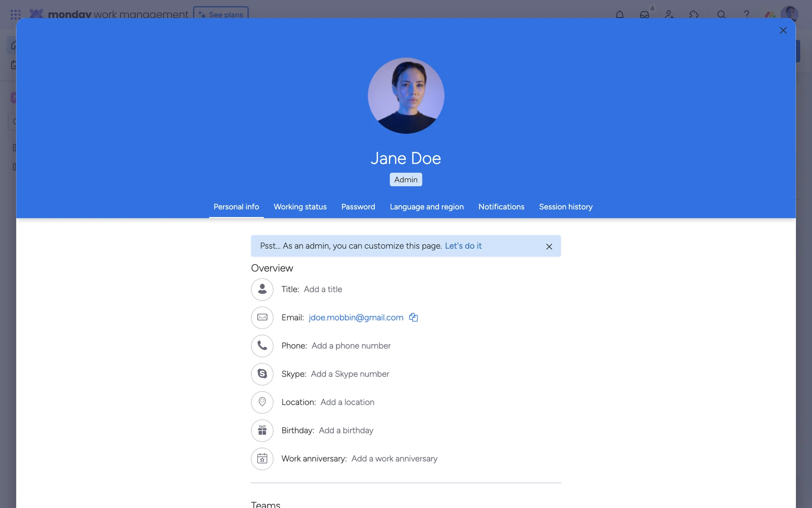The image size is (812, 508).
Task: Click Add a phone number field
Action: (351, 346)
